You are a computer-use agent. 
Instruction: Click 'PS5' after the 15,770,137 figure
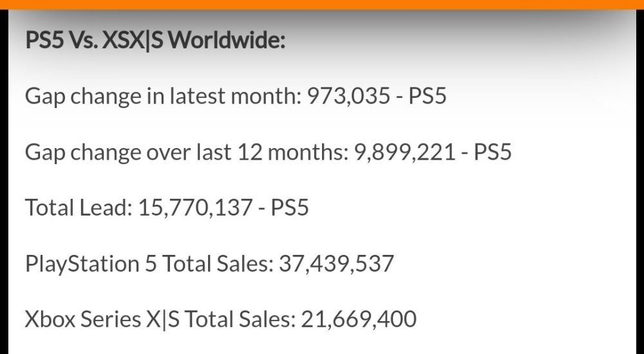pos(289,208)
